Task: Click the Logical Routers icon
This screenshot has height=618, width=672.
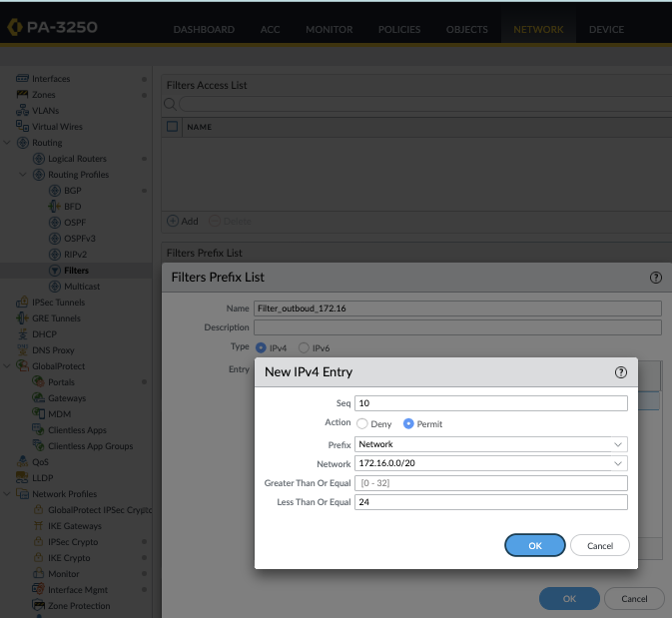Action: pyautogui.click(x=39, y=159)
